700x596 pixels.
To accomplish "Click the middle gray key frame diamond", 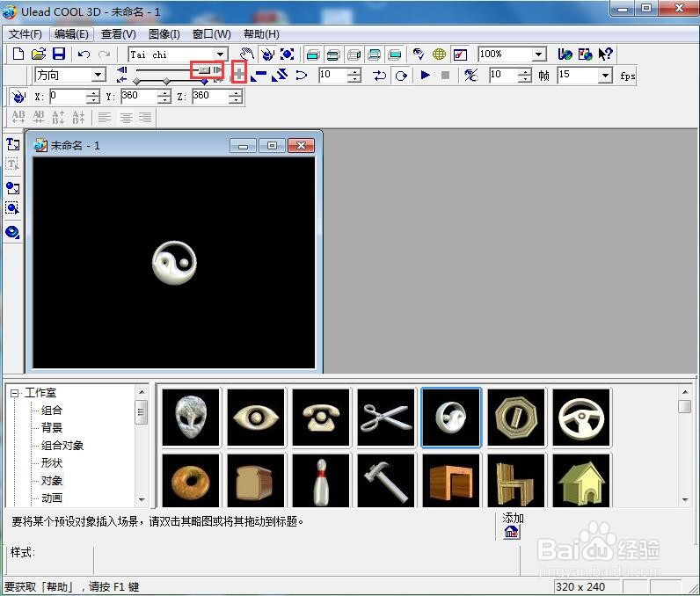I will point(166,81).
